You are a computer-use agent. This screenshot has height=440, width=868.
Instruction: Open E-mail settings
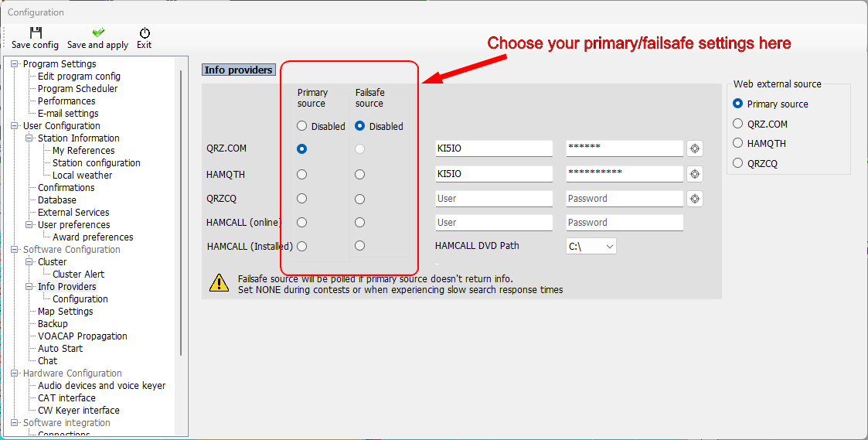68,113
